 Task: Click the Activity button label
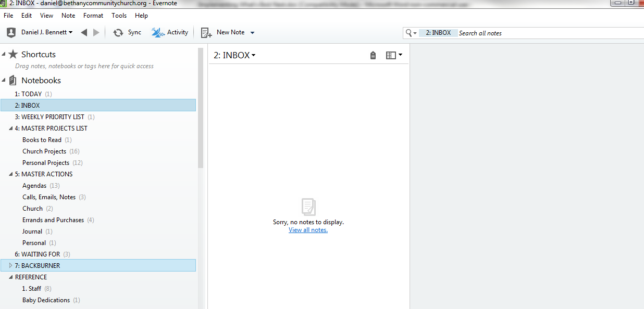(178, 32)
